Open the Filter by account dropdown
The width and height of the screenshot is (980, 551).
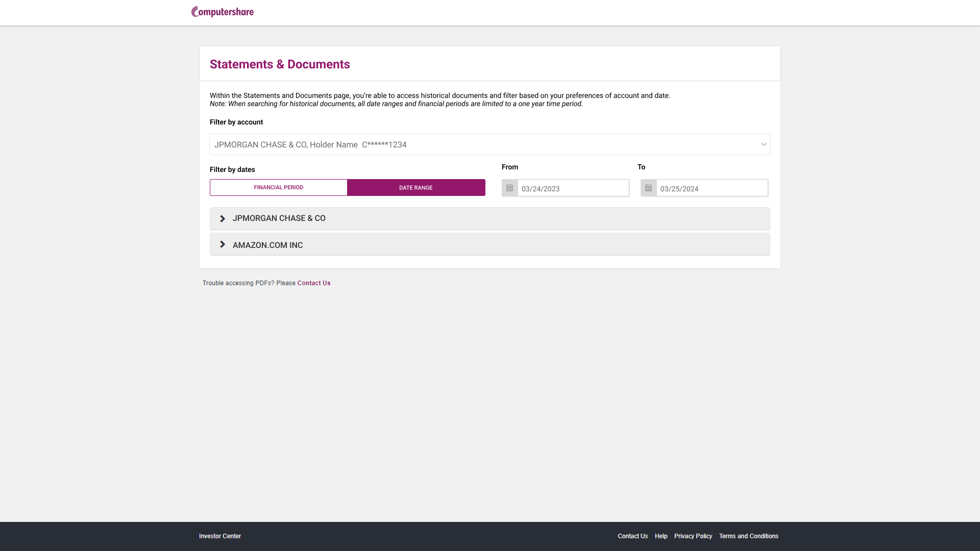click(x=489, y=144)
